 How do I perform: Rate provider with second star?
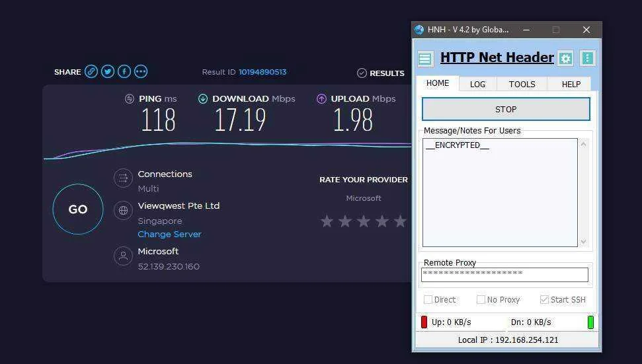345,221
